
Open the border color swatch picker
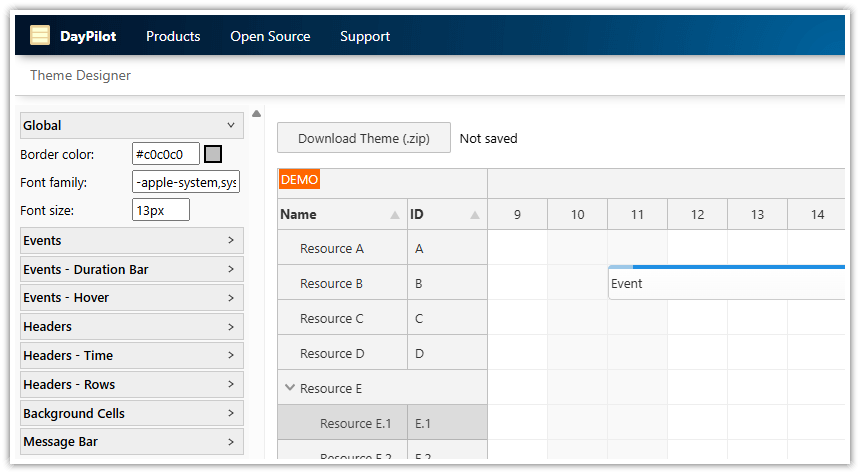tap(213, 154)
